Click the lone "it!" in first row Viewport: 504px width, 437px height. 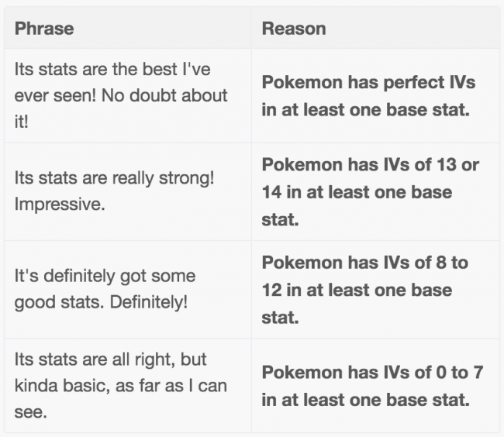click(21, 122)
